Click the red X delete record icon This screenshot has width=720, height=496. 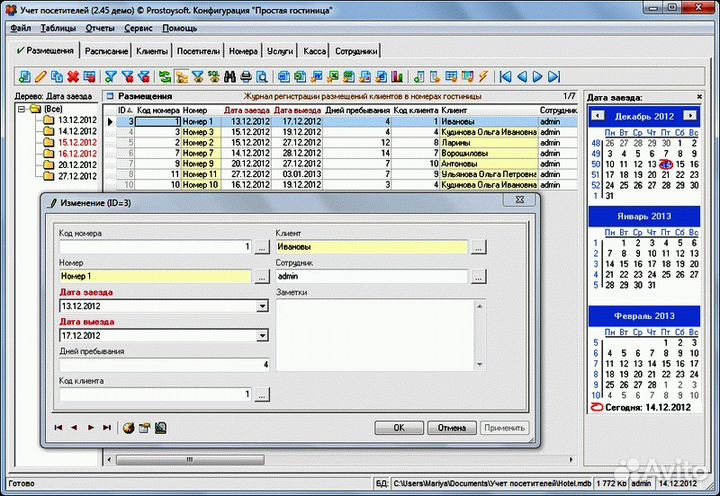coord(73,77)
